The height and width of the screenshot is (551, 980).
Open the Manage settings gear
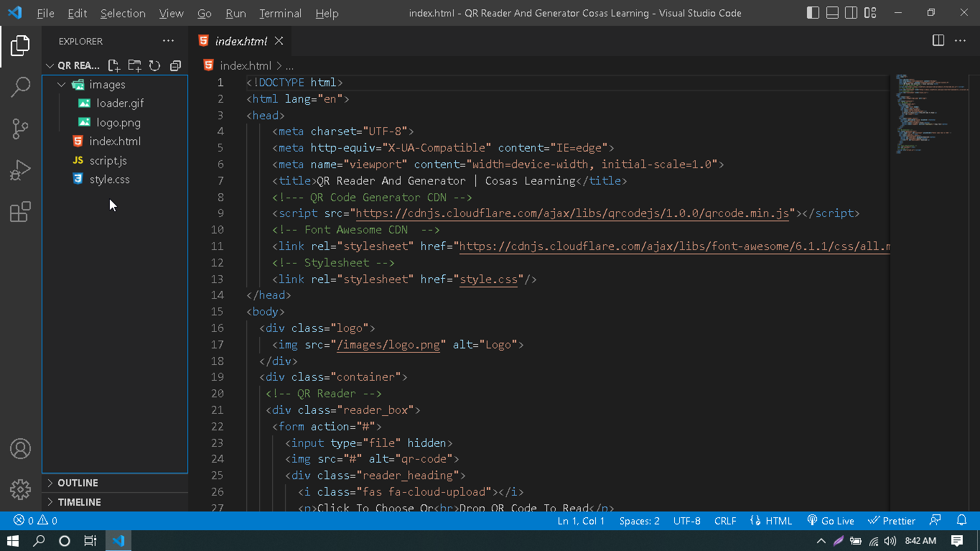tap(20, 489)
